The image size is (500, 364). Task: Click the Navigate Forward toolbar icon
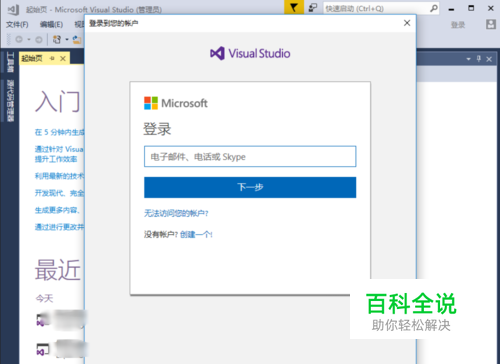[39, 40]
